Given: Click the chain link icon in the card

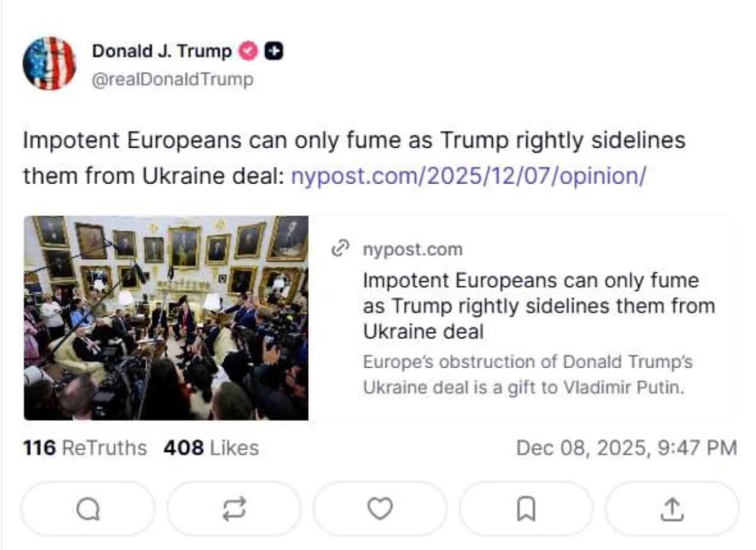Looking at the screenshot, I should [x=341, y=250].
